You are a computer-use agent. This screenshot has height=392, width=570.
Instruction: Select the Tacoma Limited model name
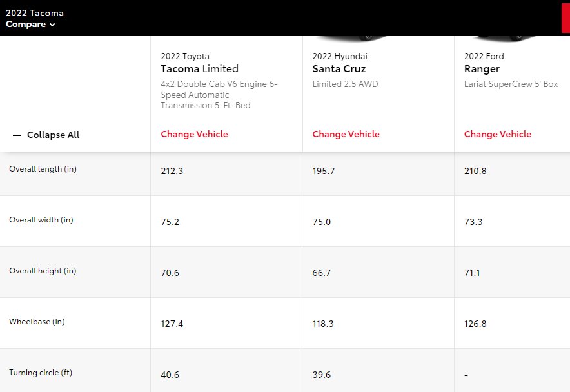tap(200, 69)
